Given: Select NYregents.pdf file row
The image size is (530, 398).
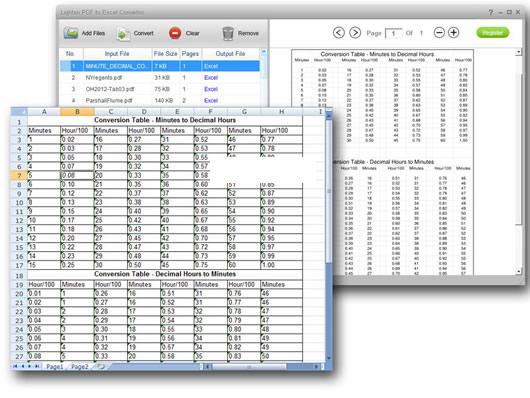Looking at the screenshot, I should pyautogui.click(x=160, y=77).
